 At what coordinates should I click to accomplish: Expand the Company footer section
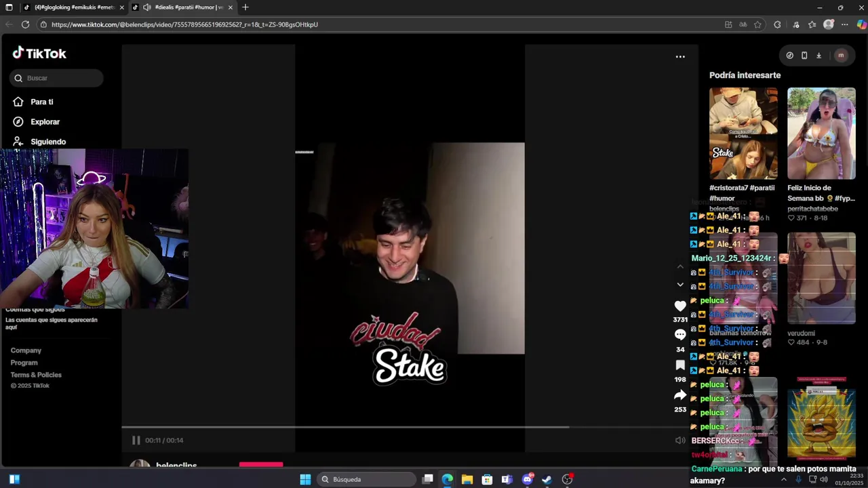pyautogui.click(x=26, y=350)
